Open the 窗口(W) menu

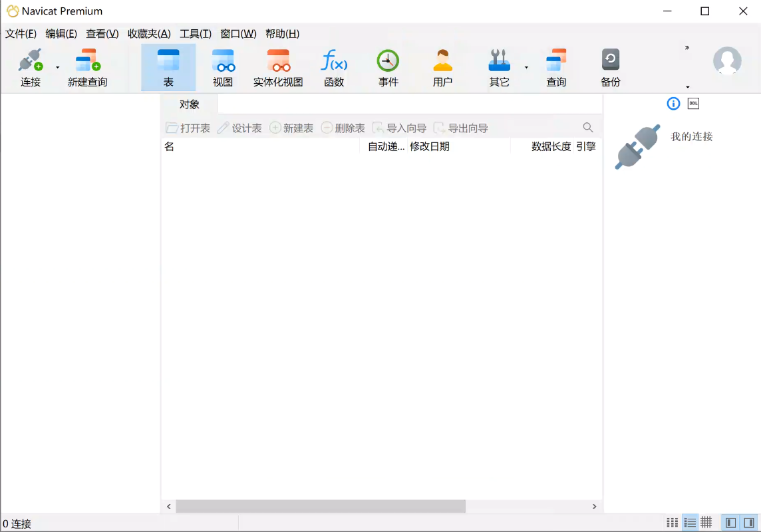pyautogui.click(x=238, y=33)
